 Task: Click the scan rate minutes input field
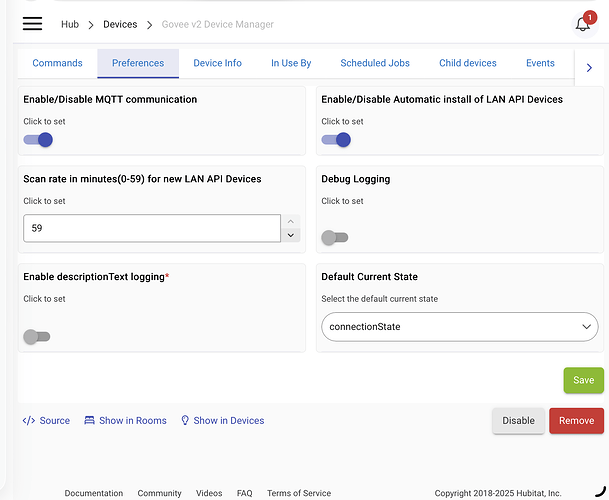(x=150, y=228)
